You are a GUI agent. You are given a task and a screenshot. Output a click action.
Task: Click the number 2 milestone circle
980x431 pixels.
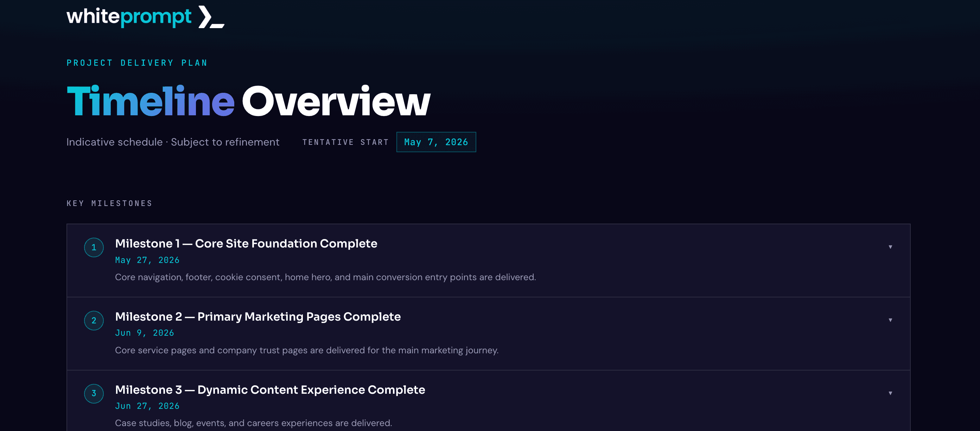94,320
